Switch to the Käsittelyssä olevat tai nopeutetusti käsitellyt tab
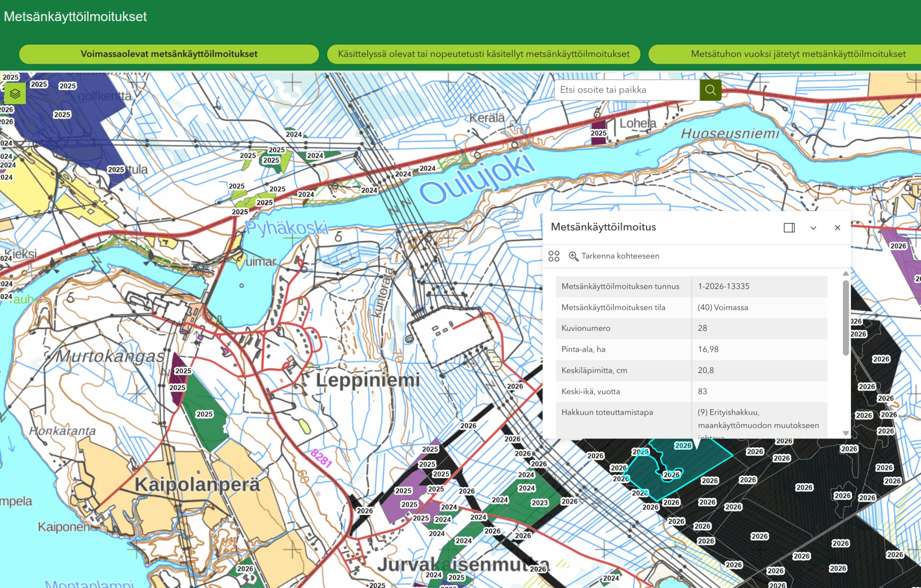The width and height of the screenshot is (921, 588). pos(484,54)
